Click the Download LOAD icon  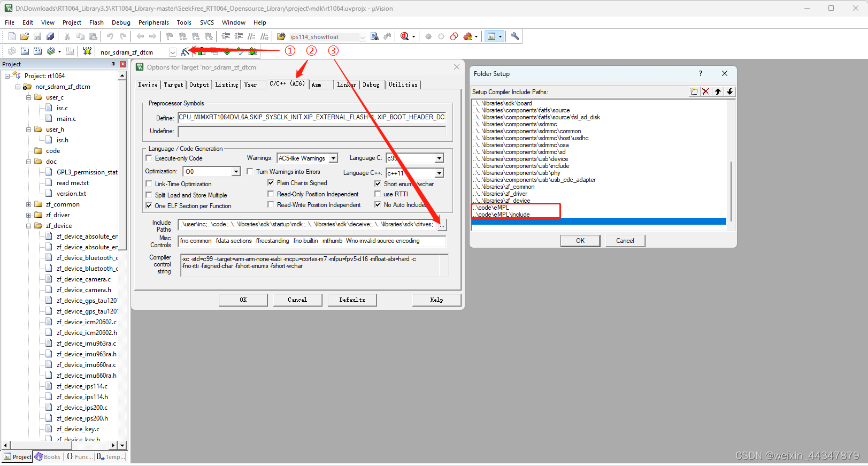(87, 51)
